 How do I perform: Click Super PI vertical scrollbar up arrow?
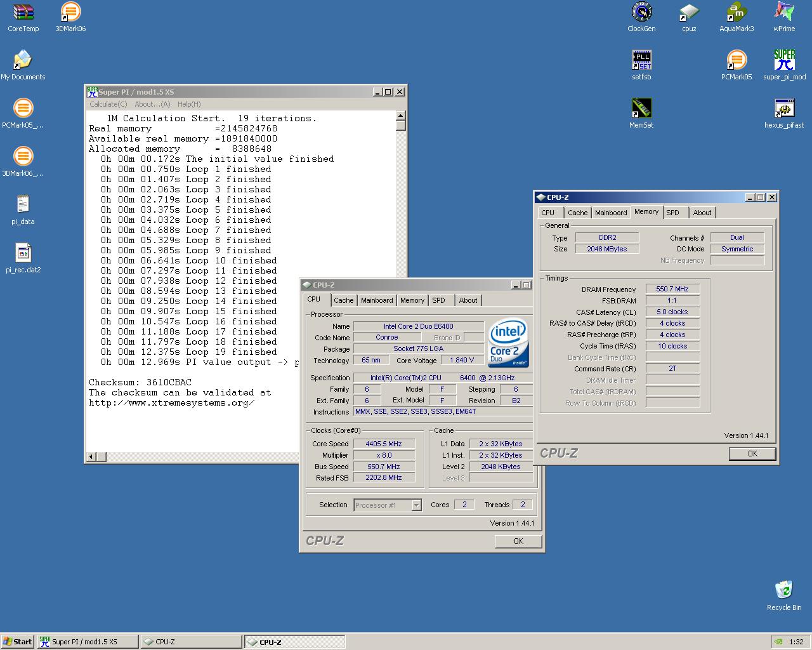[x=400, y=116]
